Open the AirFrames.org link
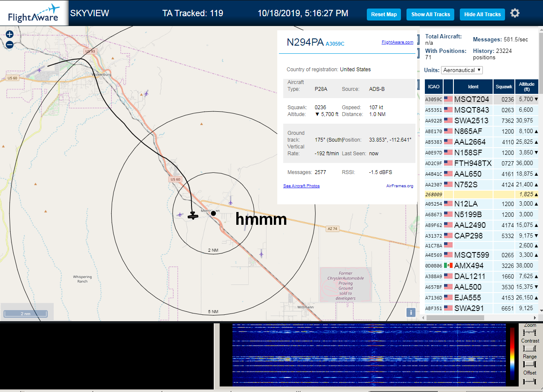The width and height of the screenshot is (543, 392). point(400,186)
